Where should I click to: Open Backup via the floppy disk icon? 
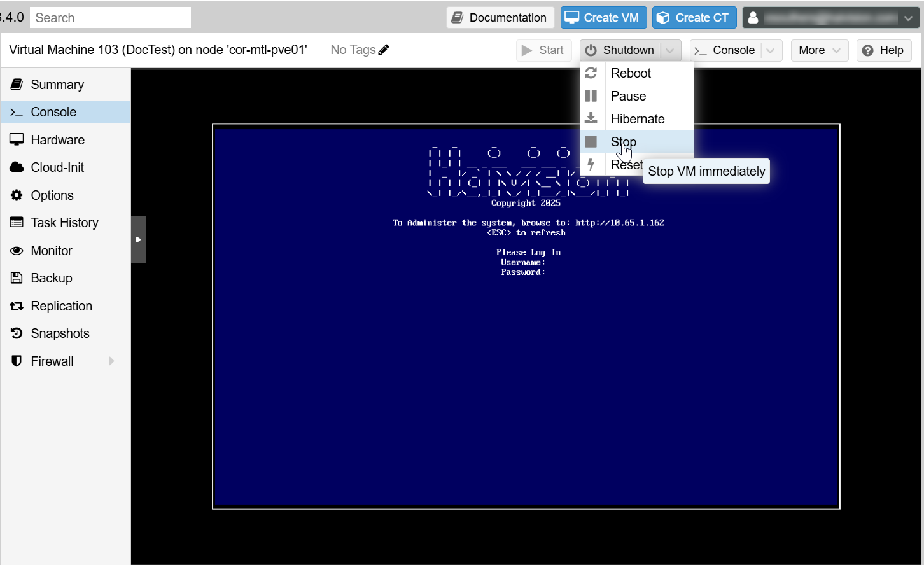click(17, 278)
